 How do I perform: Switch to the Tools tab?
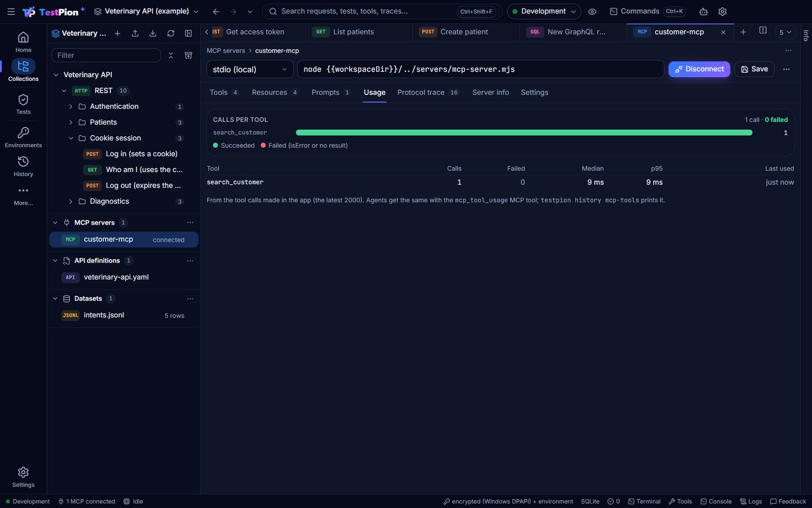(x=224, y=93)
